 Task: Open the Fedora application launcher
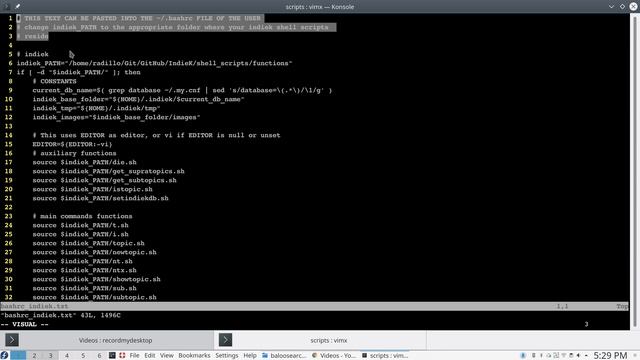[4, 356]
